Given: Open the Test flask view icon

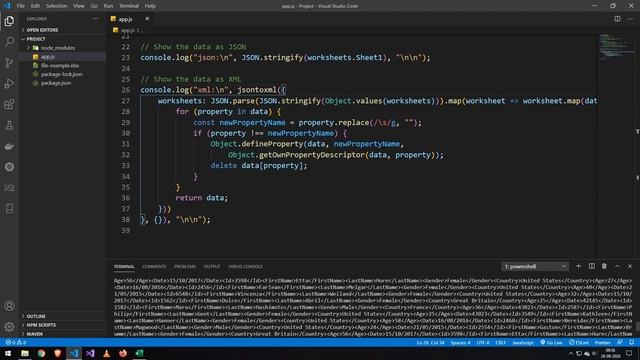Looking at the screenshot, I should pyautogui.click(x=9, y=125).
